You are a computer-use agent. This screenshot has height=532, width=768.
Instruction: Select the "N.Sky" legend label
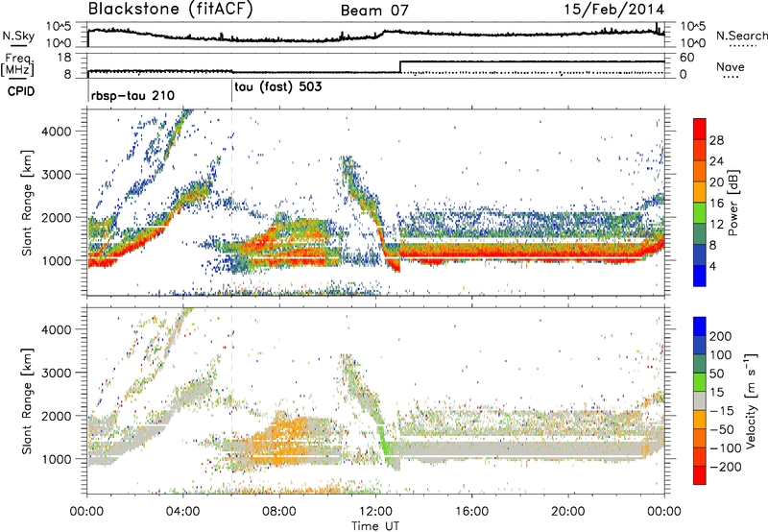[18, 36]
